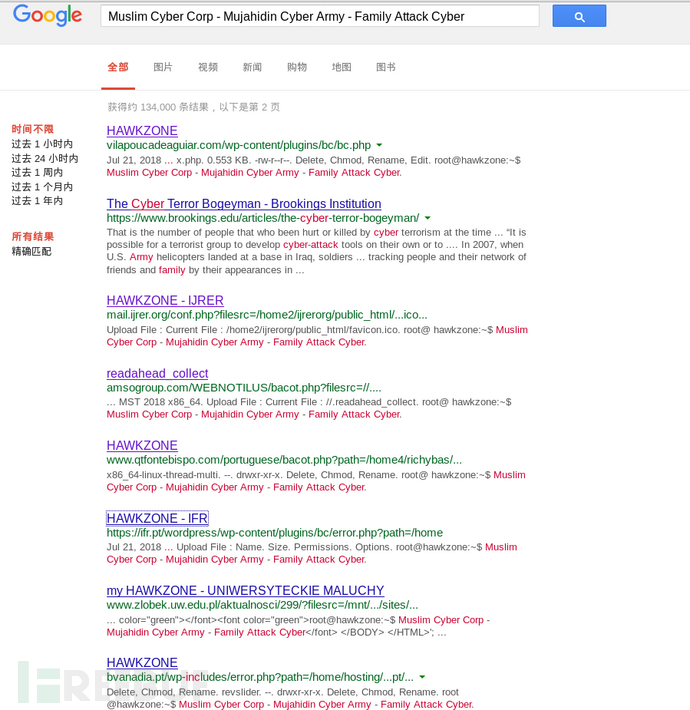Expand dropdown arrow beside brookings.edu URL
The image size is (690, 710).
click(427, 218)
